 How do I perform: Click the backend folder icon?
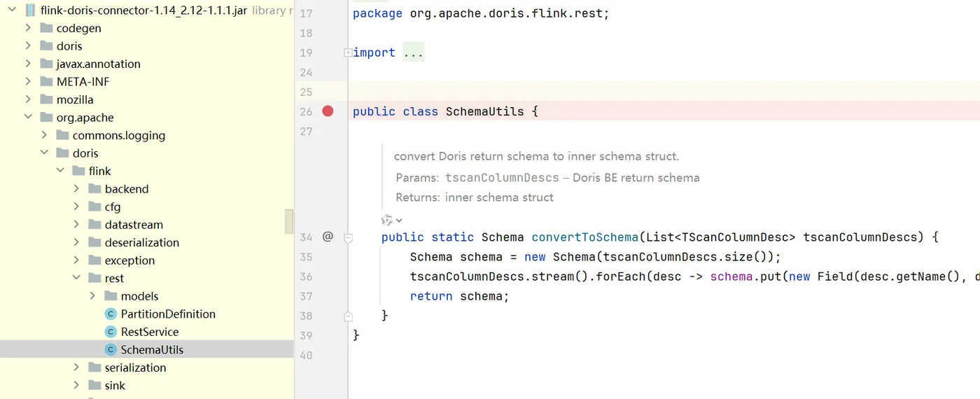pos(95,189)
